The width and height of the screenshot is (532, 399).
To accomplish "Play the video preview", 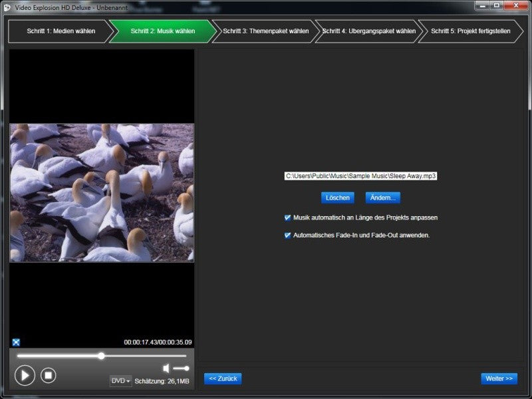I will point(25,375).
